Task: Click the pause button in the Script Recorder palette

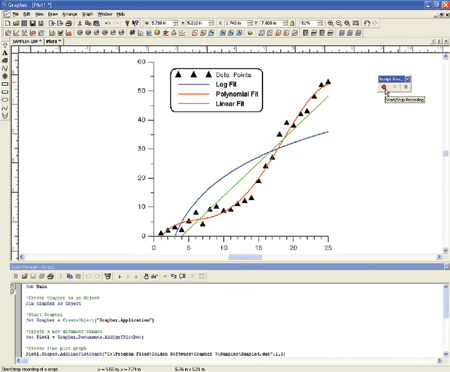Action: [406, 87]
